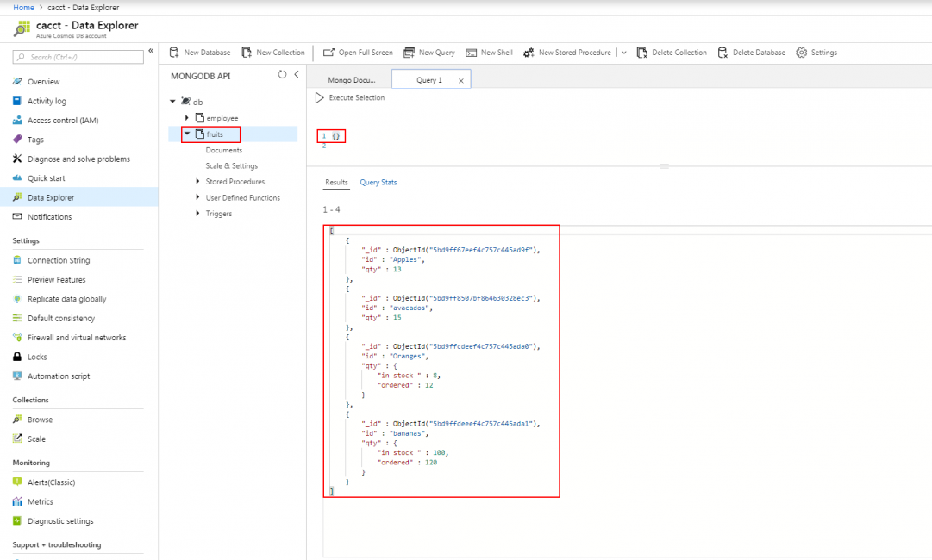Expand Stored Procedures node
This screenshot has width=932, height=560.
point(197,182)
